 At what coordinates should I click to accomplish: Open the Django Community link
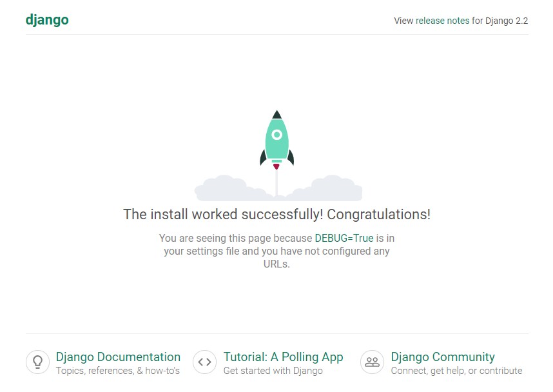coord(443,357)
